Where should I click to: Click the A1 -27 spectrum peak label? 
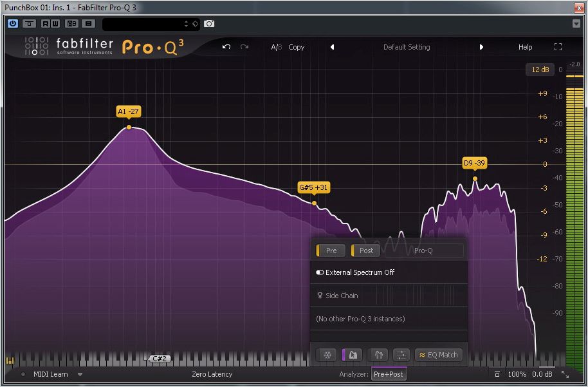click(128, 111)
